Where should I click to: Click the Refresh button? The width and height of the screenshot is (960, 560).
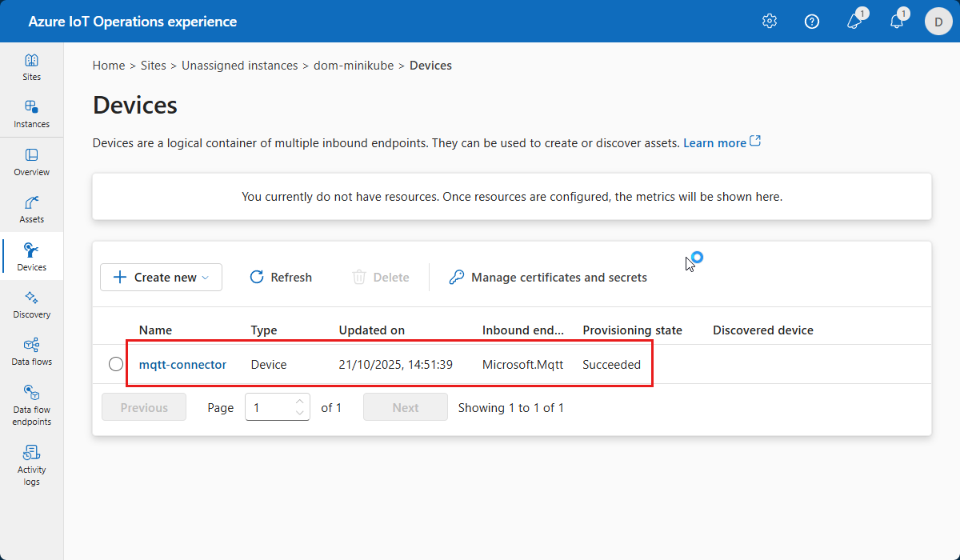point(281,278)
